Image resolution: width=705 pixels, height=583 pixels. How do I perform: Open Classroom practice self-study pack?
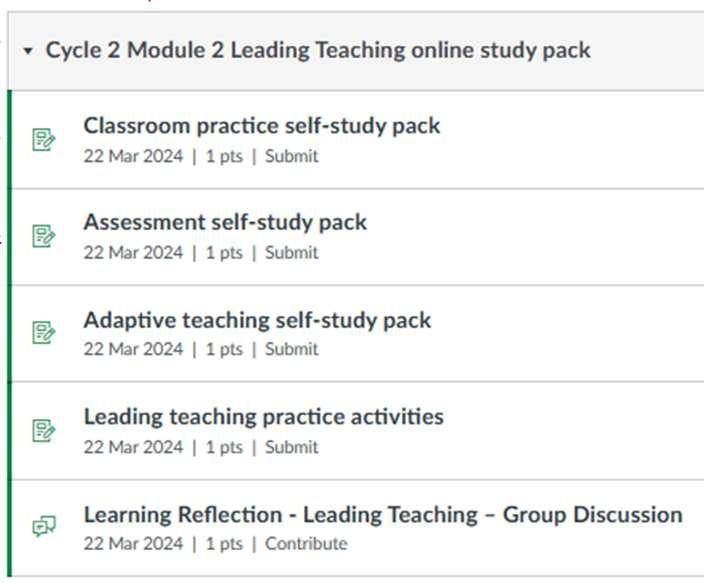pyautogui.click(x=261, y=126)
